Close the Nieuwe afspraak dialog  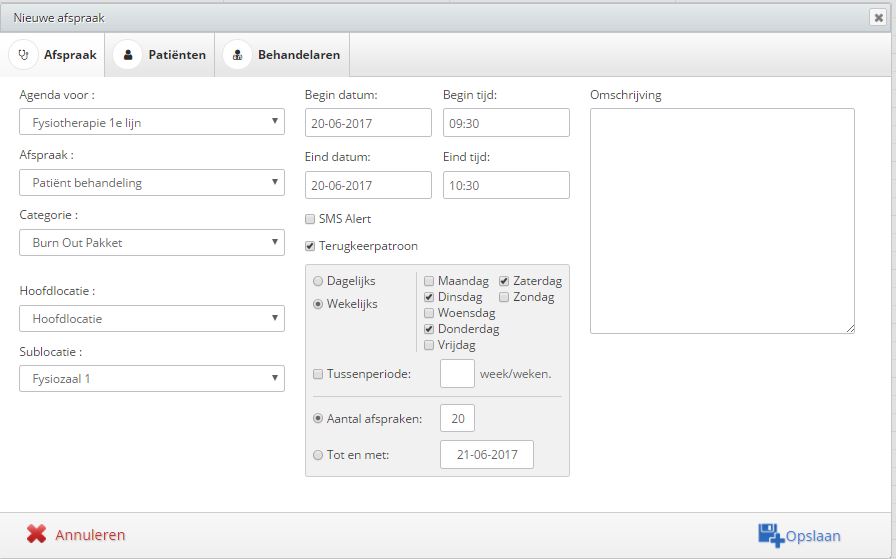(x=878, y=18)
